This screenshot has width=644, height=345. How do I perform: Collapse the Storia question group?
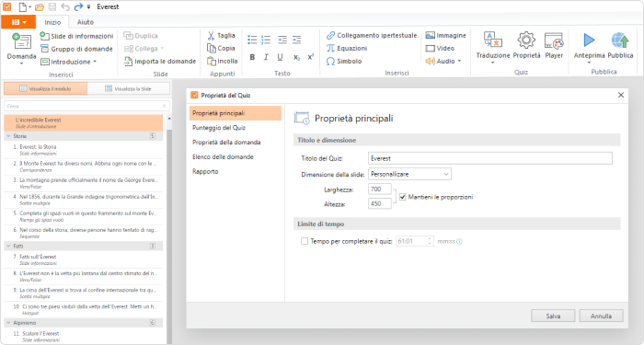point(8,136)
